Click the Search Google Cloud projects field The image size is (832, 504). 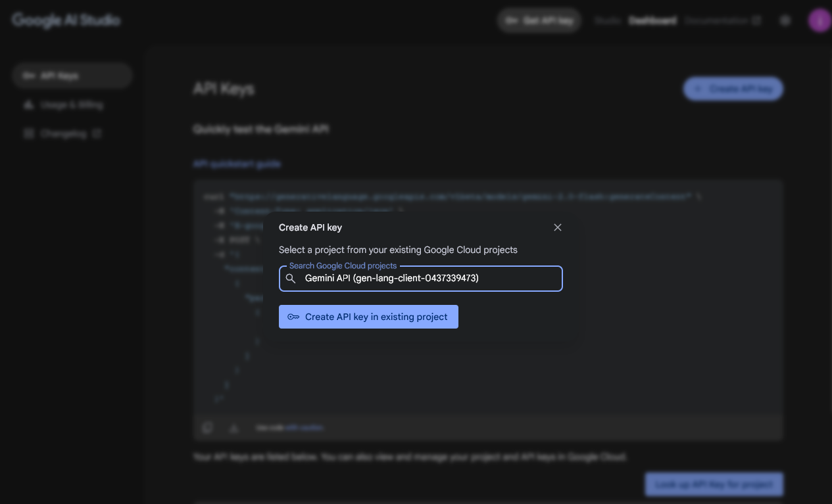click(x=428, y=279)
